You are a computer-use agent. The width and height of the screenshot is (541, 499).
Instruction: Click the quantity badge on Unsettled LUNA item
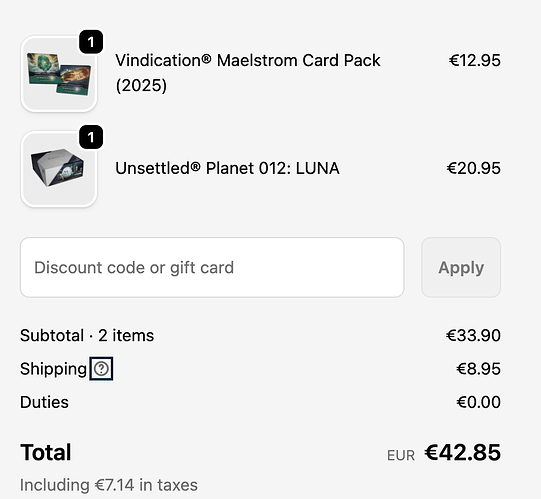(91, 137)
